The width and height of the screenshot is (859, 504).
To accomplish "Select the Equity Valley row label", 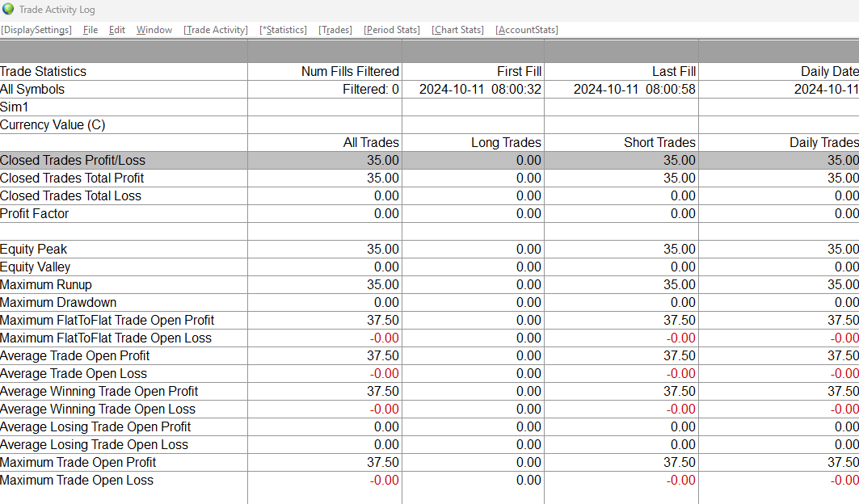I will point(35,267).
